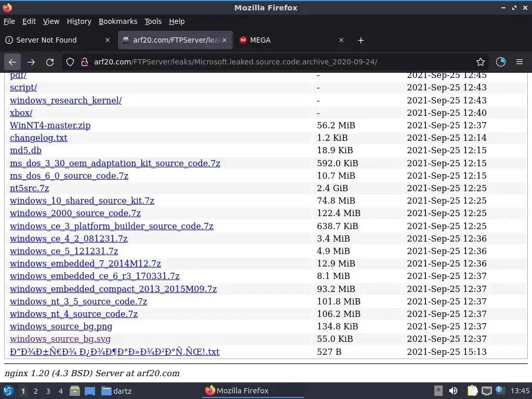Open the File menu
Screen dimensions: 532x399
coord(9,21)
